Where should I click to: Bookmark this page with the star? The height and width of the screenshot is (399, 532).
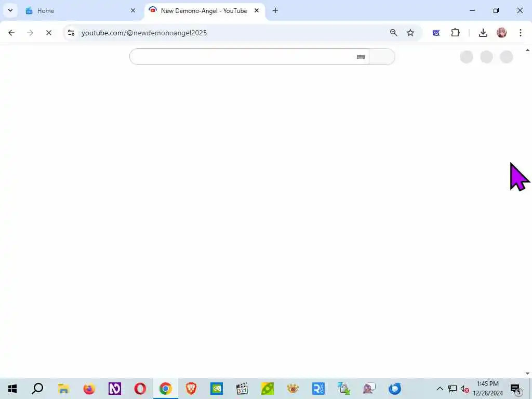pyautogui.click(x=410, y=33)
